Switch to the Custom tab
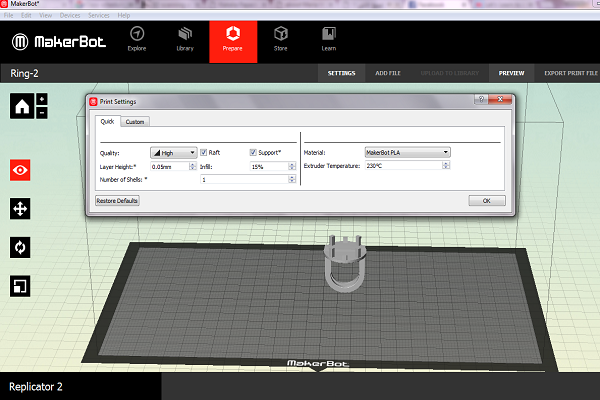Screen dimensions: 600x400 pyautogui.click(x=135, y=122)
